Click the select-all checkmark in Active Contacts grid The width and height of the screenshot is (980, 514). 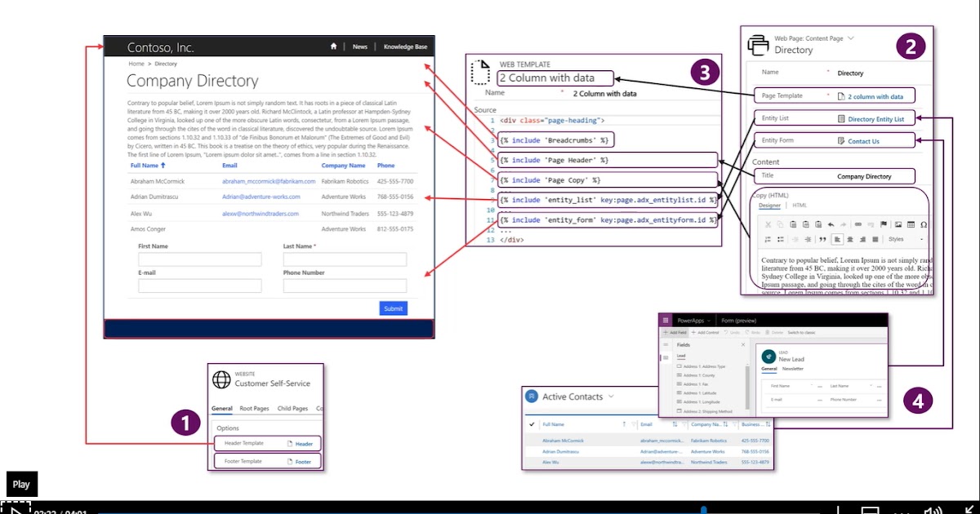click(532, 423)
